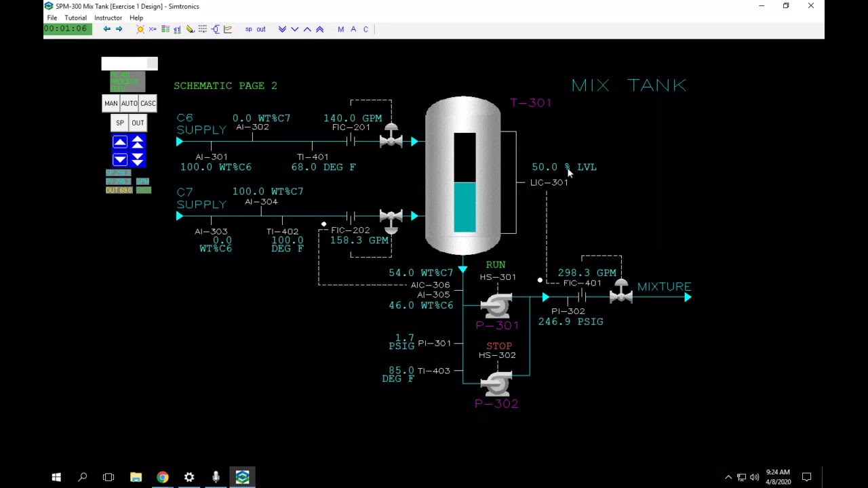Click the white faceplate entry field
Viewport: 868px width, 488px height.
pyautogui.click(x=129, y=64)
